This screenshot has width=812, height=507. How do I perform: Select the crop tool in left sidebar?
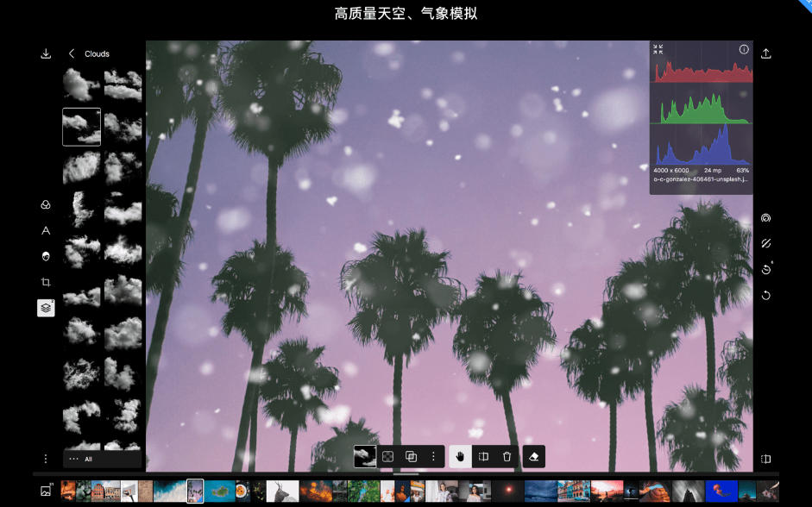[x=46, y=282]
